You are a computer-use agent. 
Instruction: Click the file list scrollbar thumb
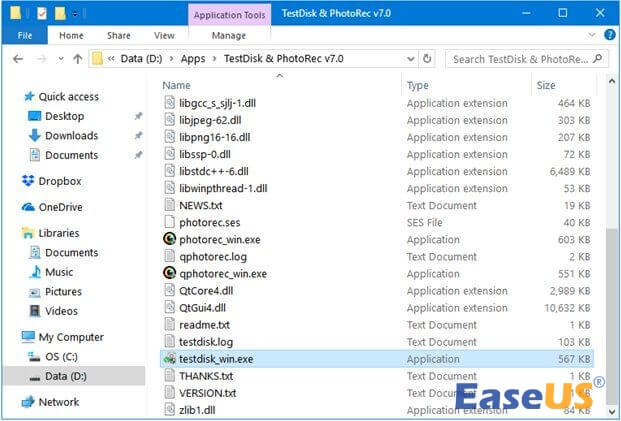point(611,315)
